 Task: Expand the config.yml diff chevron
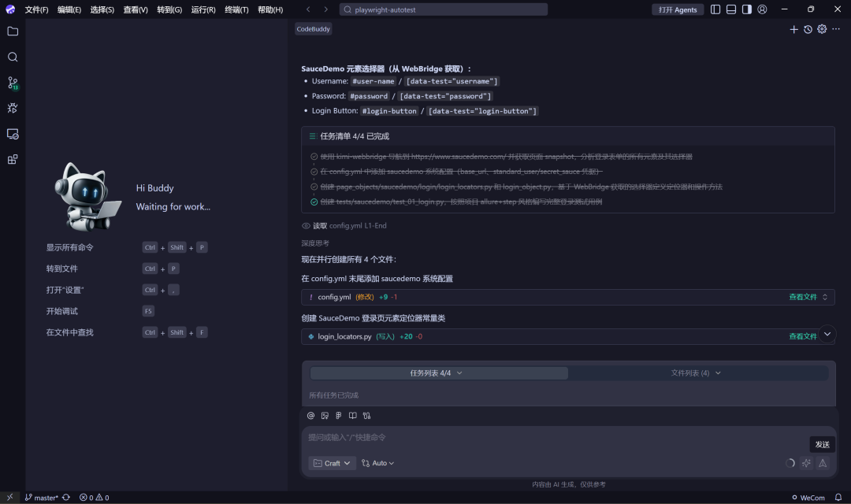point(825,298)
